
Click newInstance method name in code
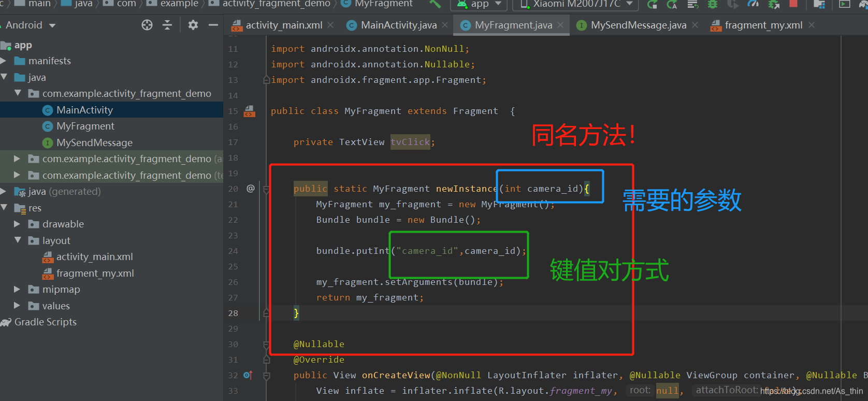click(466, 189)
